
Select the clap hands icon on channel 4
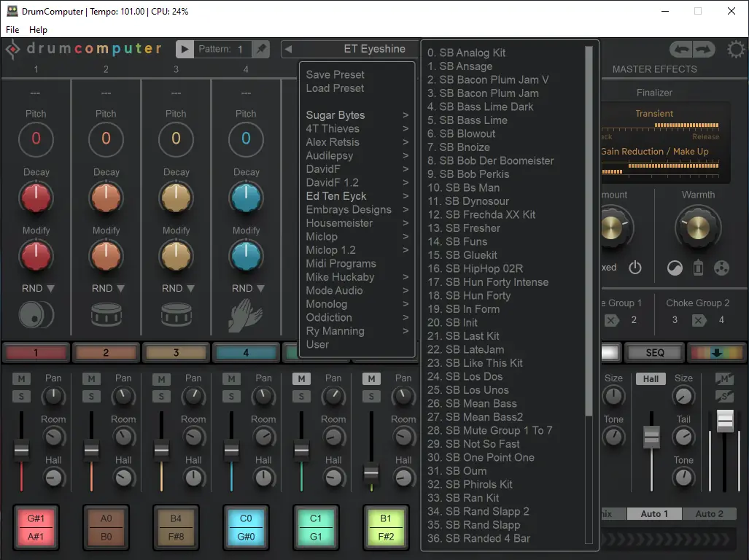(x=246, y=315)
